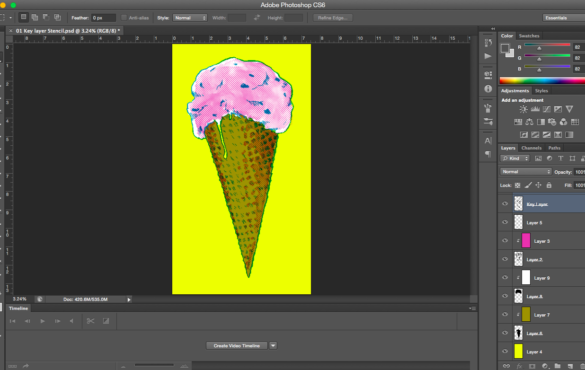Open dropdown arrow beside Create Video Timeline

click(273, 346)
